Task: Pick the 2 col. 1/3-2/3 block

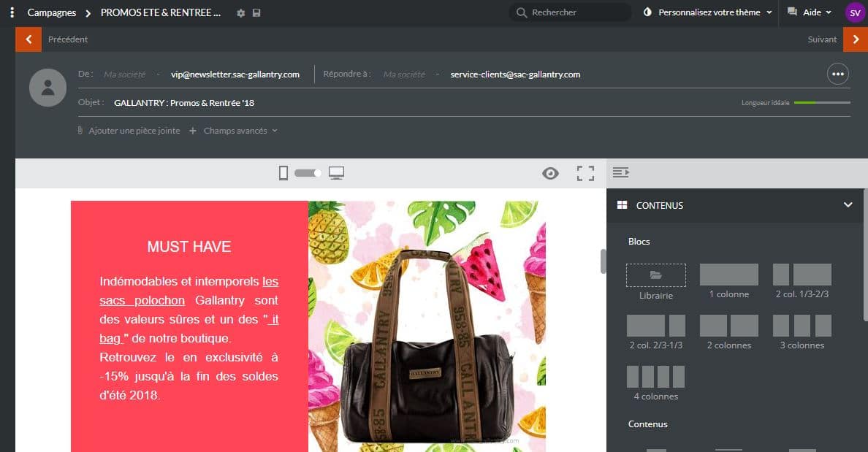Action: pos(802,275)
